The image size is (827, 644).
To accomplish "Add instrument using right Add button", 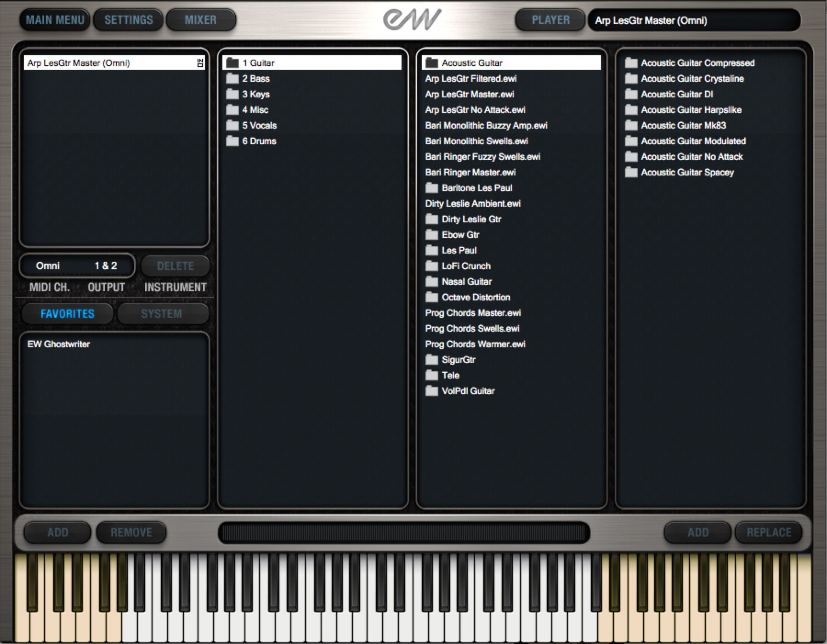I will [x=697, y=532].
